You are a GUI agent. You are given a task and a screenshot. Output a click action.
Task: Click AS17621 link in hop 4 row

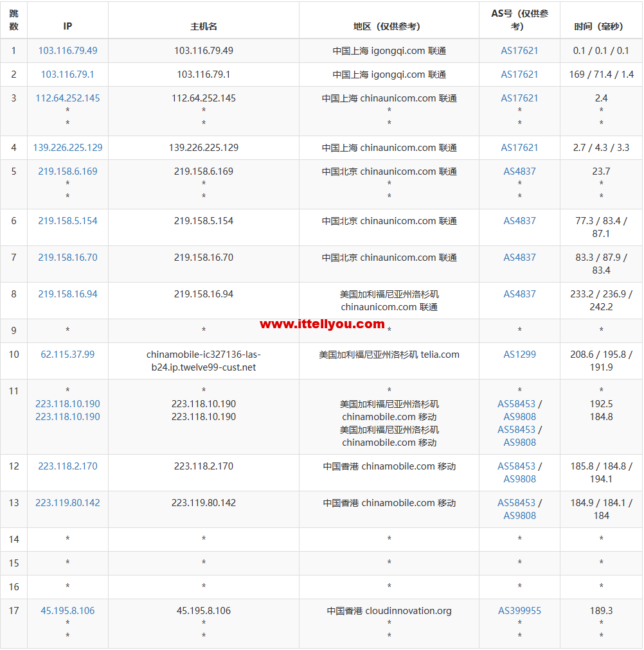(x=519, y=148)
